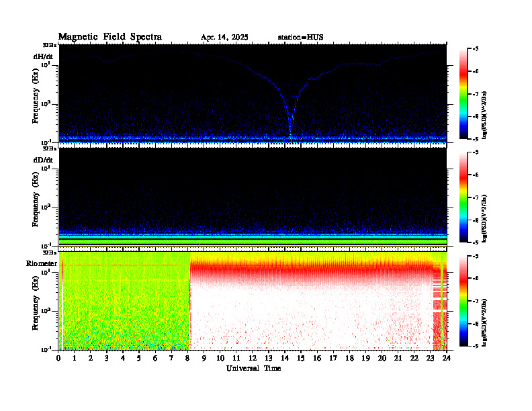532x411 pixels.
Task: Click hour tick label "17" on the time axis
Action: click(334, 359)
